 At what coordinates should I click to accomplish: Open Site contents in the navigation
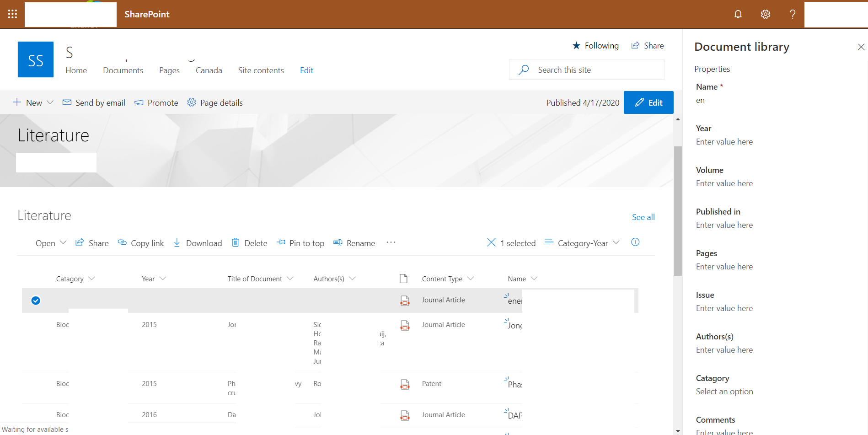point(261,70)
